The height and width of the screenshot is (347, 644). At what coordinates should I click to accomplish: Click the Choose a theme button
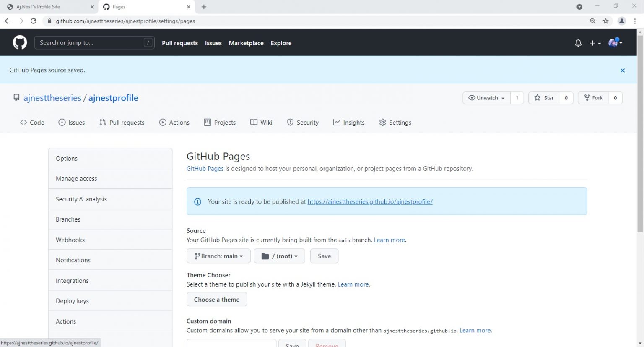216,300
